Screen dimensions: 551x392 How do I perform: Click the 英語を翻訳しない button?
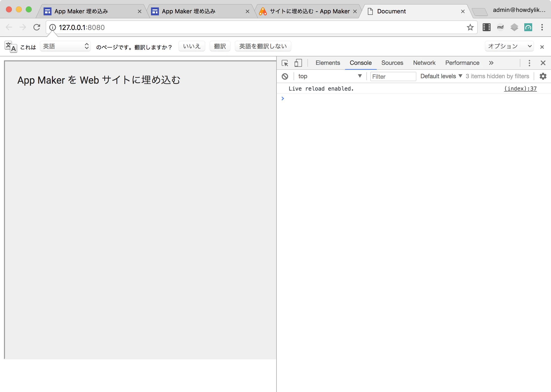point(263,46)
